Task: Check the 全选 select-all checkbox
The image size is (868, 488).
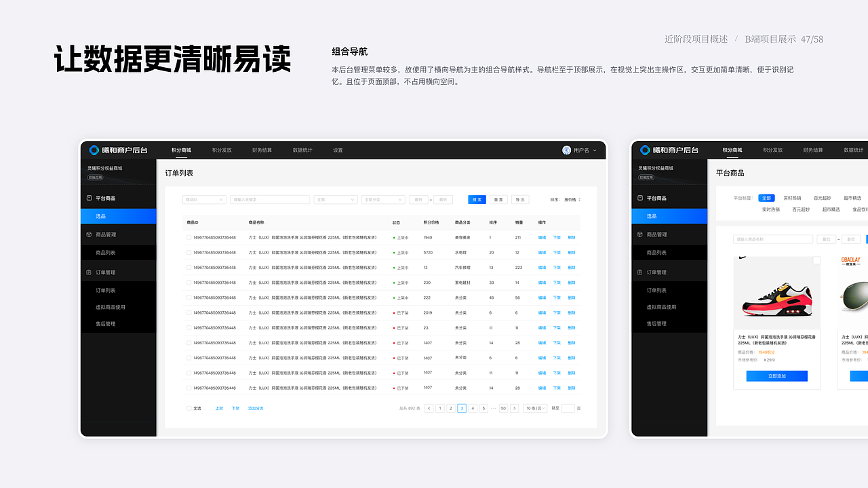Action: (x=189, y=408)
